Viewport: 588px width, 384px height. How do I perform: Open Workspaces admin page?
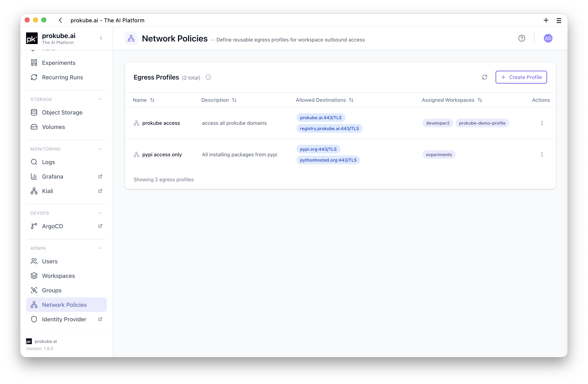(66, 276)
